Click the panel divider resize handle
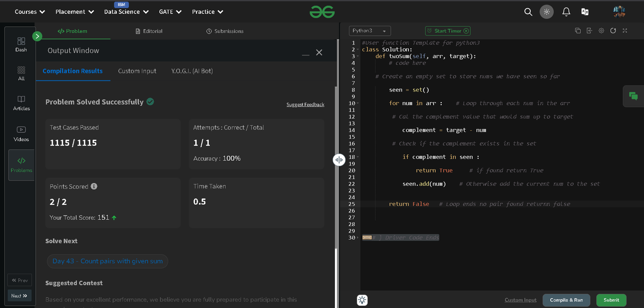The image size is (644, 308). pyautogui.click(x=339, y=160)
